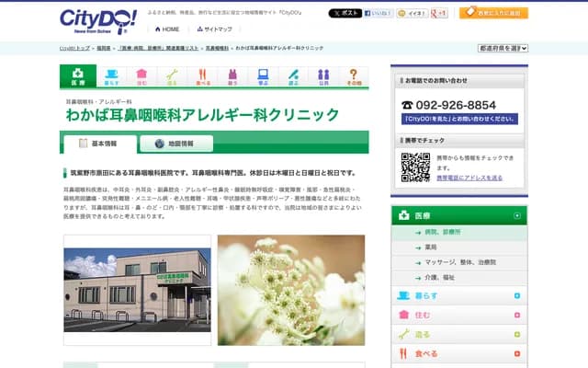Expand the sidebar 住む section plus button

[x=517, y=315]
